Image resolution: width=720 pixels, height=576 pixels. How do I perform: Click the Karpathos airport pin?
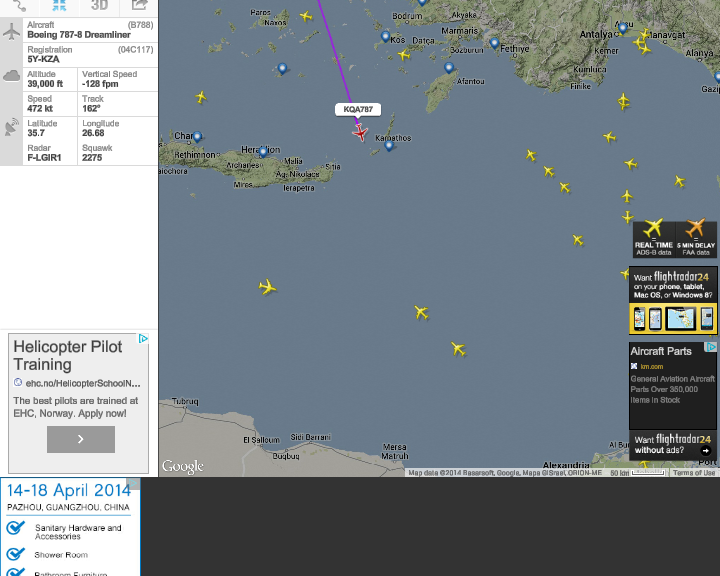click(389, 146)
